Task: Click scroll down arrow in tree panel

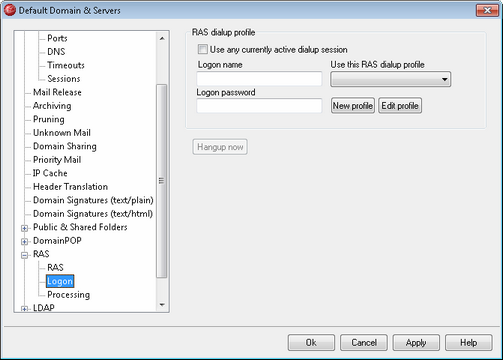Action: [162, 305]
